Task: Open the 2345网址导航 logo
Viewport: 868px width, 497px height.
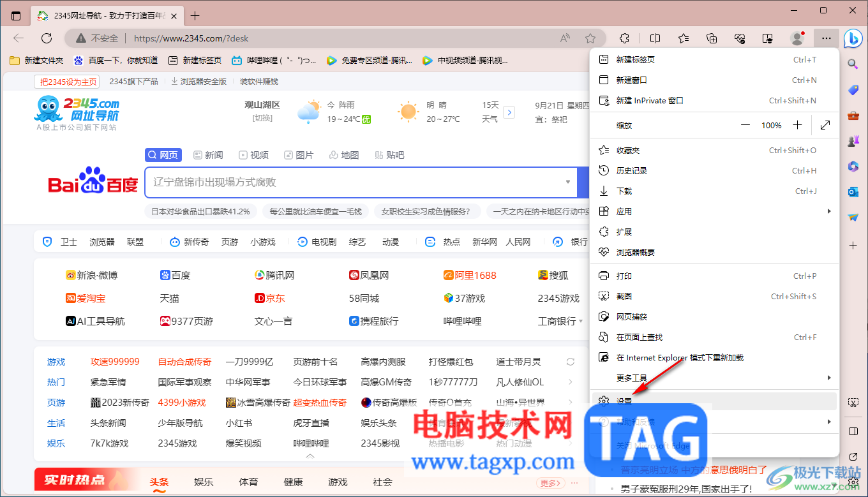Action: pos(77,113)
